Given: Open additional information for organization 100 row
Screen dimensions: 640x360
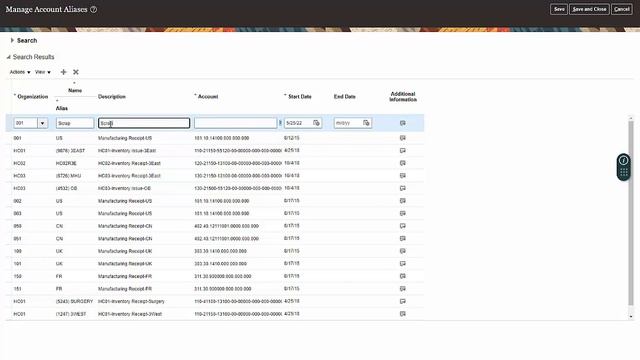Looking at the screenshot, I should pos(403,251).
